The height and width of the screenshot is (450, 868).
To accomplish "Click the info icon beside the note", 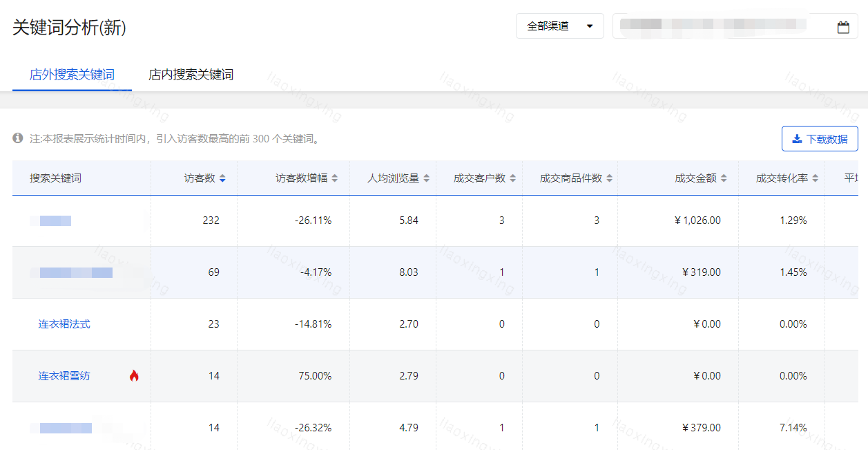I will [x=18, y=138].
